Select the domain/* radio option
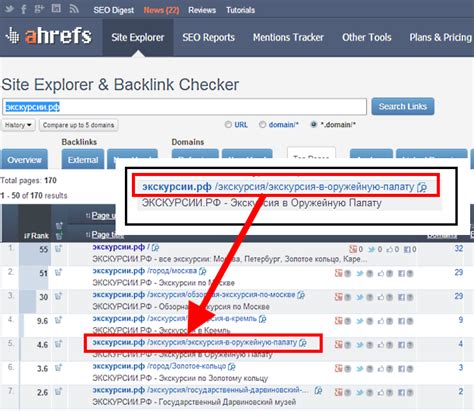The image size is (474, 411). click(x=263, y=125)
